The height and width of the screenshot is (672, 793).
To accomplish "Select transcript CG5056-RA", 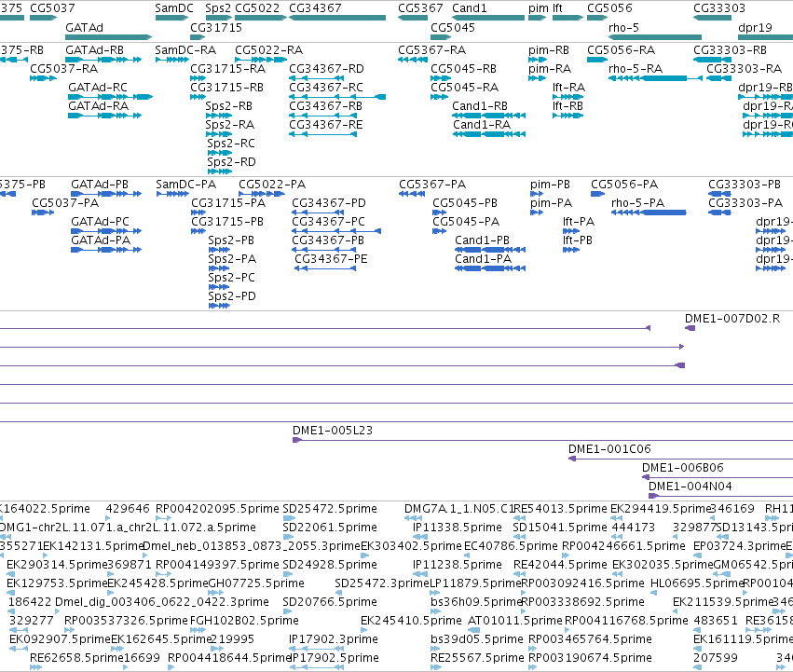I will point(597,60).
